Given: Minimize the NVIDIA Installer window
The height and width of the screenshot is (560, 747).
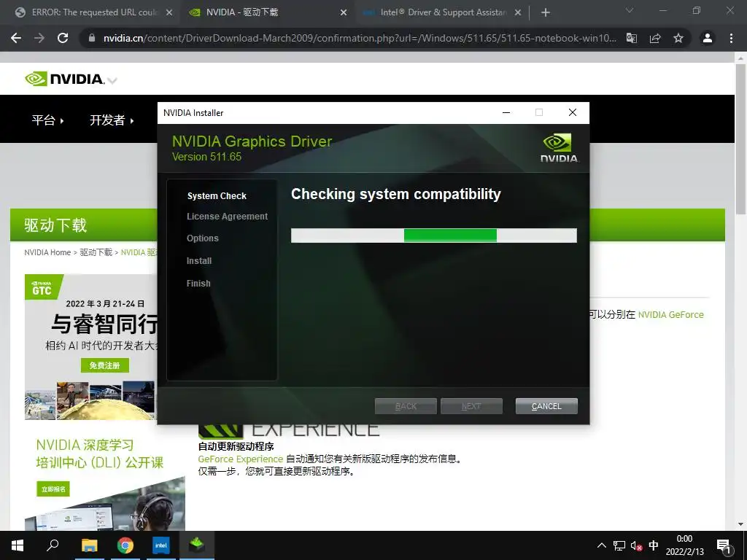Looking at the screenshot, I should coord(506,112).
